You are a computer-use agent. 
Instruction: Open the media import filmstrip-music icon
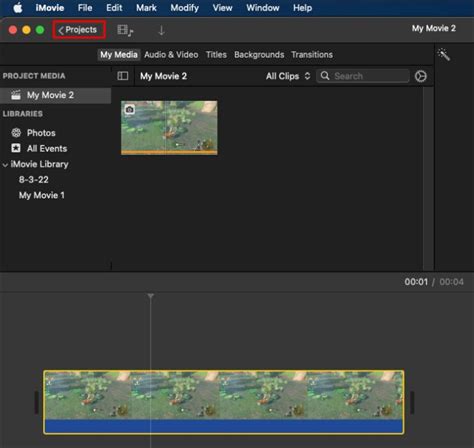pos(125,30)
